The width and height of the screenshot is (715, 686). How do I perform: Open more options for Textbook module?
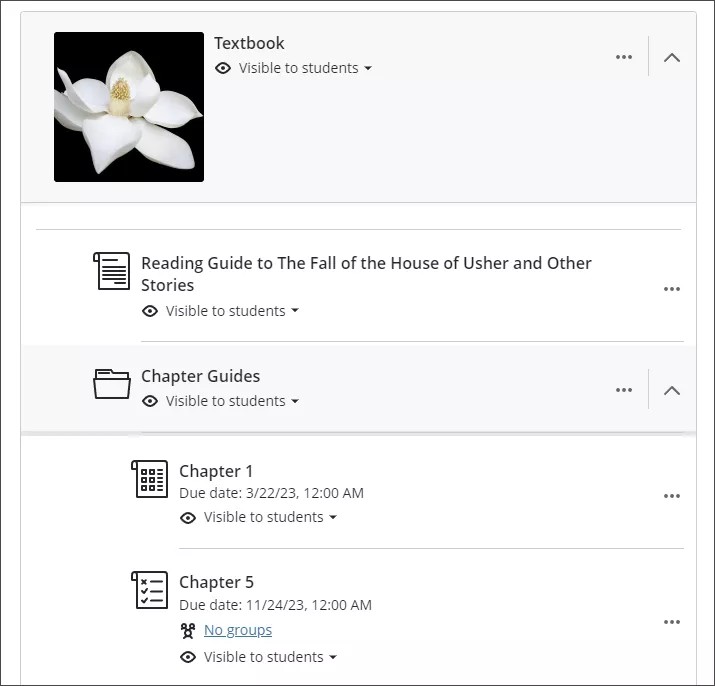click(624, 57)
